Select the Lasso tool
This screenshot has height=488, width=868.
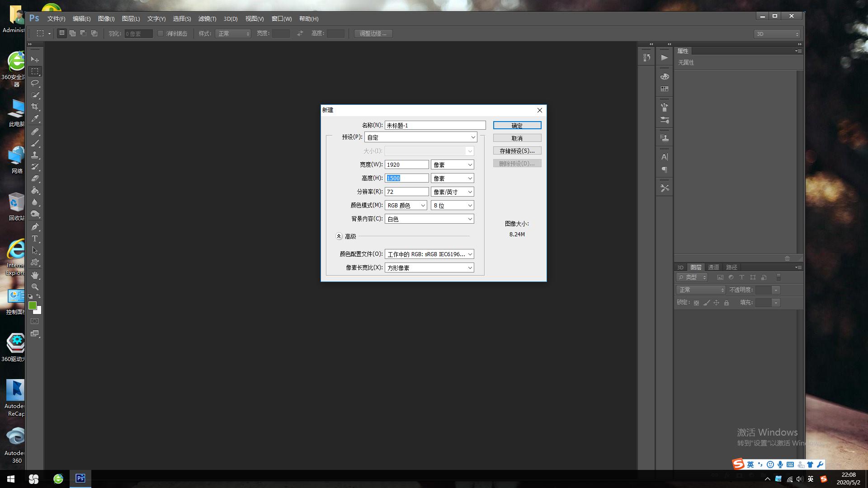pyautogui.click(x=35, y=83)
